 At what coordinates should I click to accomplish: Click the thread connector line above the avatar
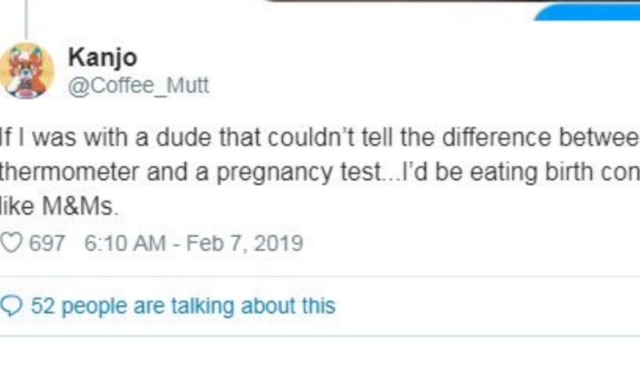coord(27,19)
